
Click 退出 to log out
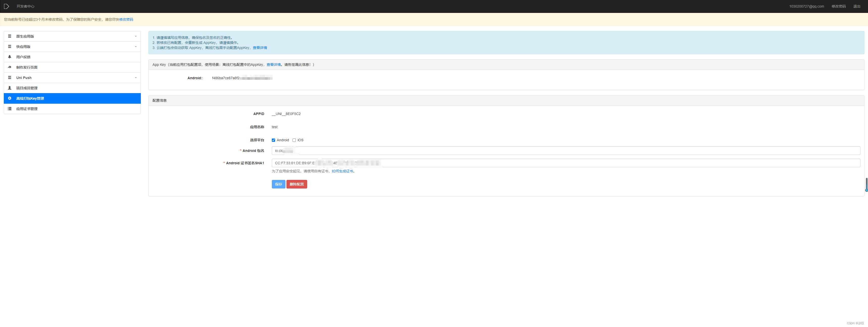(857, 6)
